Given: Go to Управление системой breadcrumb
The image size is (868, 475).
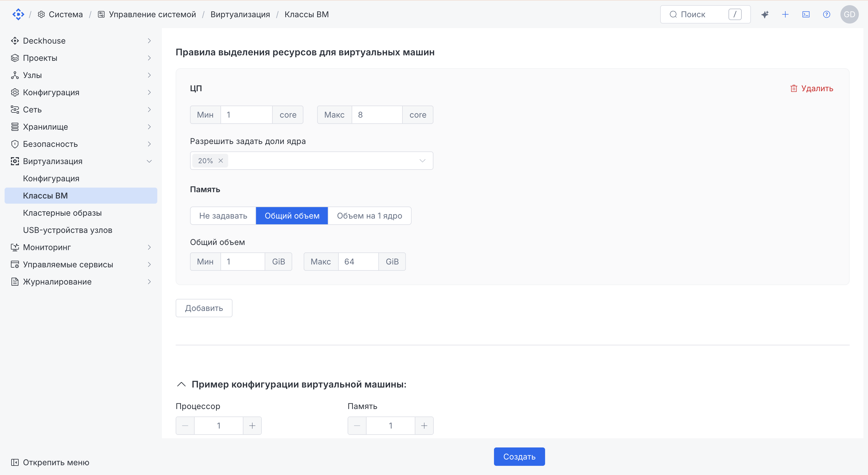Looking at the screenshot, I should point(152,14).
